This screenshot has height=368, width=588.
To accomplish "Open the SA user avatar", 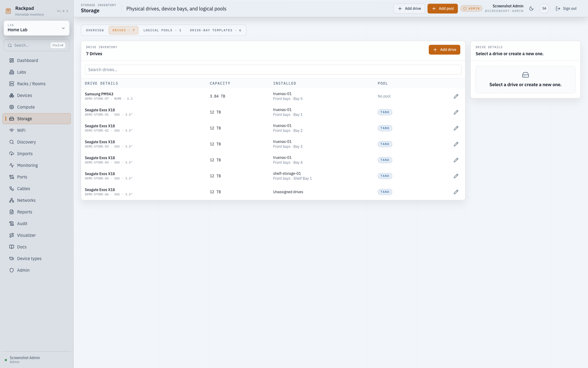I will click(x=544, y=9).
